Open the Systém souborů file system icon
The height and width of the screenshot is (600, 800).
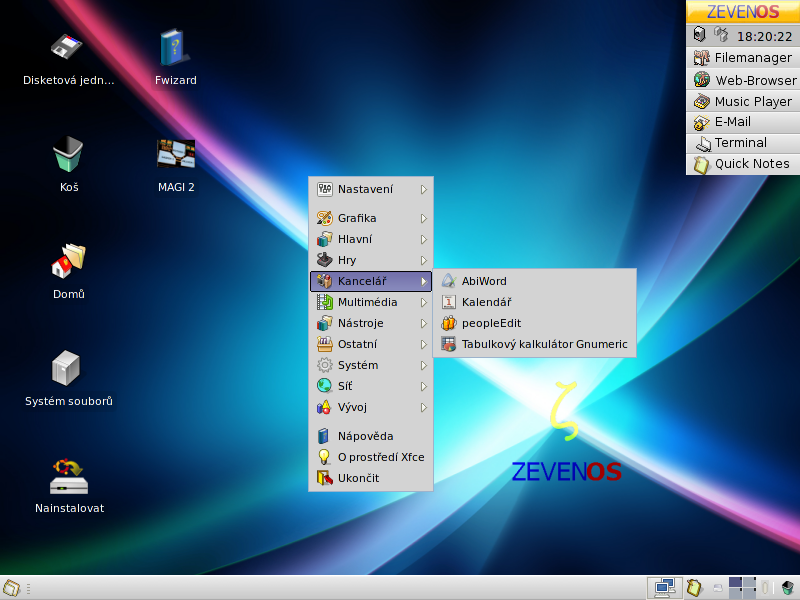pos(66,368)
